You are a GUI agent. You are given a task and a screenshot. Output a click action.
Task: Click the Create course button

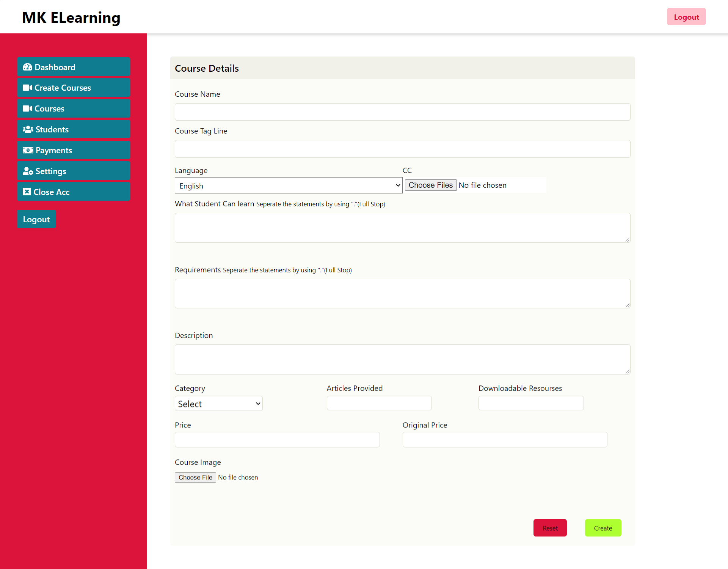click(603, 528)
